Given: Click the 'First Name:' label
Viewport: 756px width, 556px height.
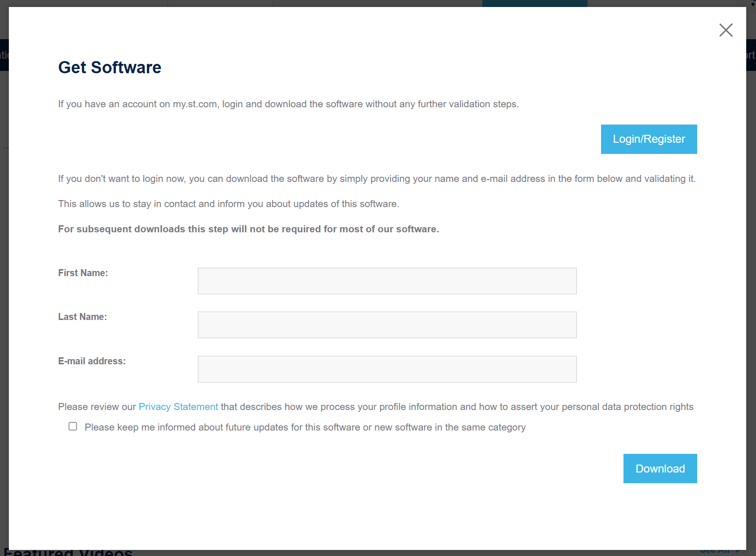Looking at the screenshot, I should click(x=83, y=273).
